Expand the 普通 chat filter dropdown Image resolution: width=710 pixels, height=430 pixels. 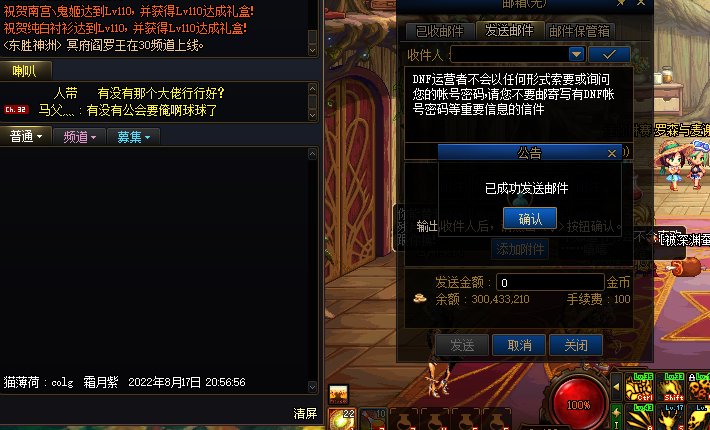(25, 136)
